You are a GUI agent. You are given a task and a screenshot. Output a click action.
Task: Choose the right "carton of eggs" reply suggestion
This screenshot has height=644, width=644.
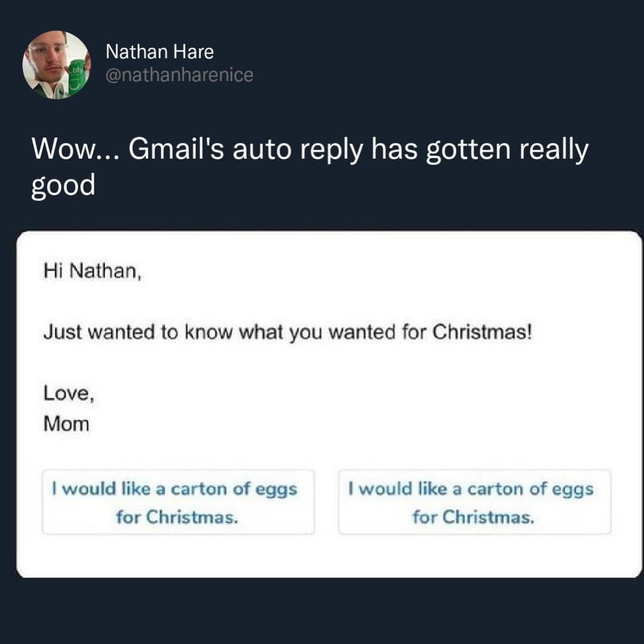[x=474, y=502]
